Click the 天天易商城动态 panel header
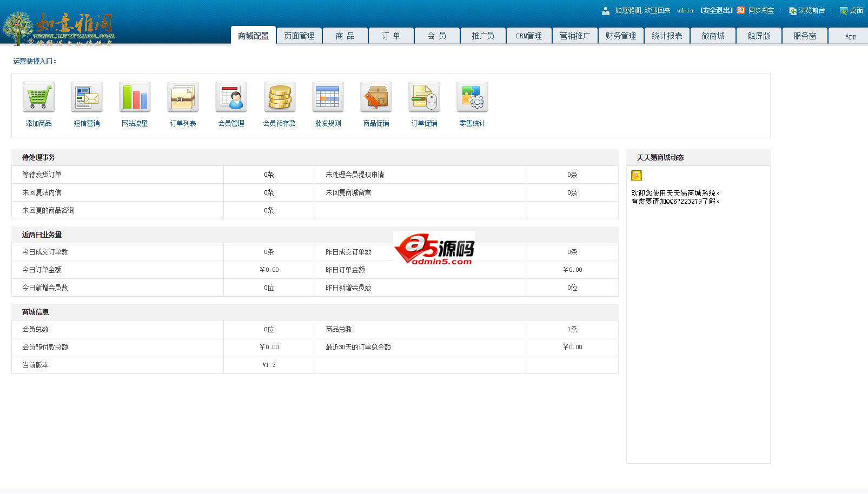Viewport: 868px width, 494px height. [660, 157]
